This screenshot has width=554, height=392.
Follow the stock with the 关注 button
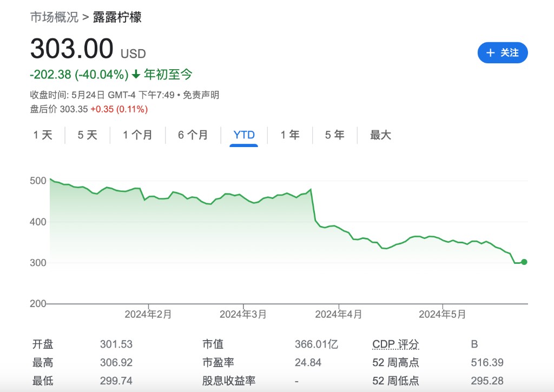click(502, 52)
